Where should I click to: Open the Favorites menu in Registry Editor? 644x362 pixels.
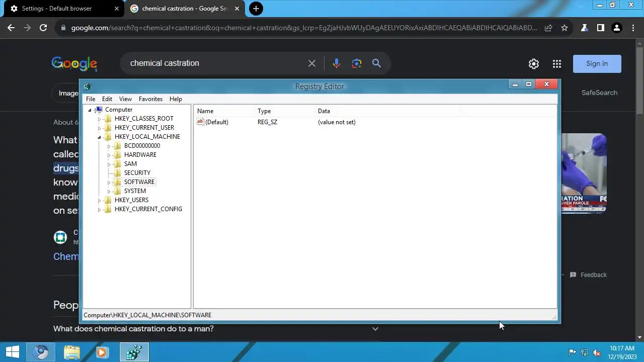point(150,99)
